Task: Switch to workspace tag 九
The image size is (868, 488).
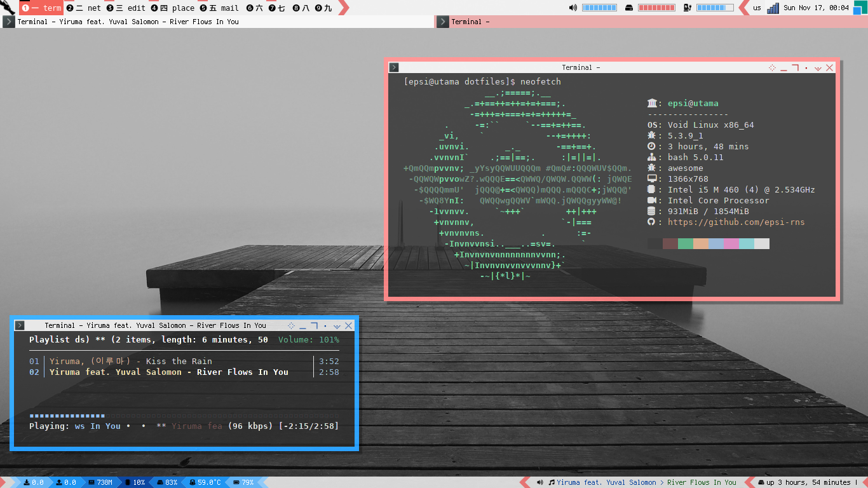Action: click(x=323, y=8)
